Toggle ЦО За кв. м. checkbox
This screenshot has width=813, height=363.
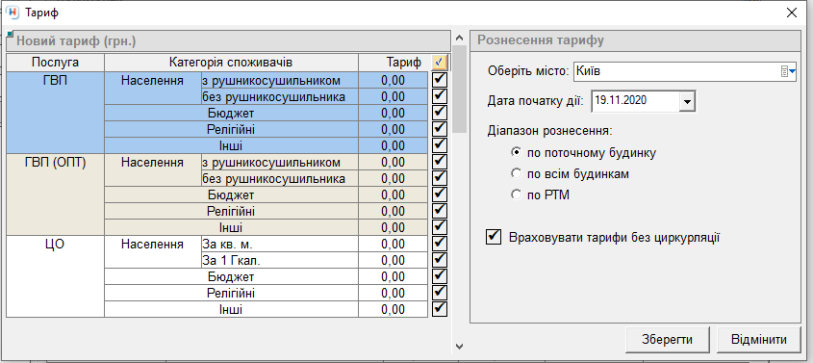pyautogui.click(x=440, y=243)
